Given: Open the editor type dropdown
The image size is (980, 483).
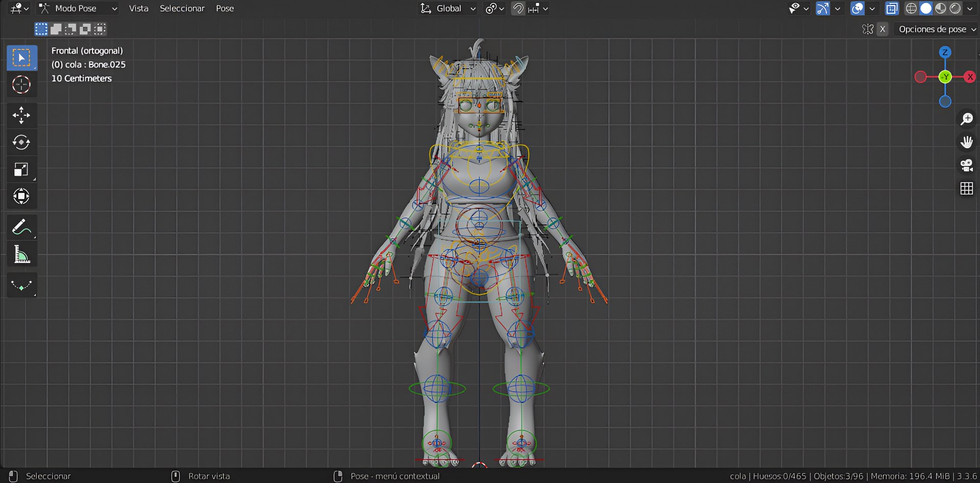Looking at the screenshot, I should 19,8.
